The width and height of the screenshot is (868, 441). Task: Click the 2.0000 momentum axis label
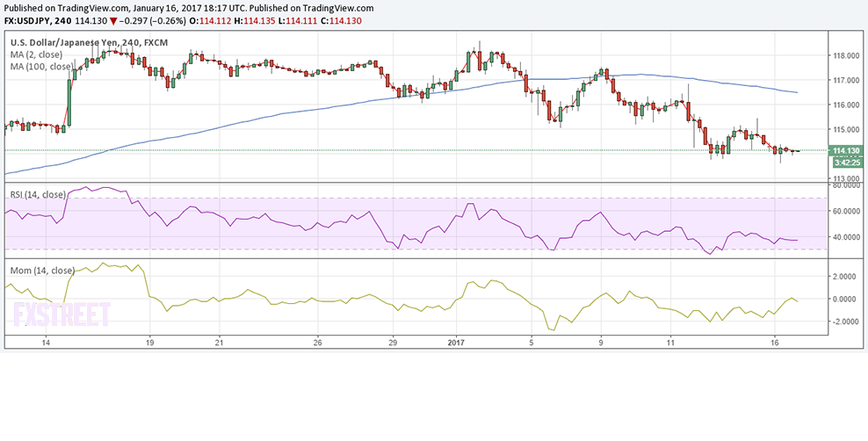pyautogui.click(x=846, y=276)
